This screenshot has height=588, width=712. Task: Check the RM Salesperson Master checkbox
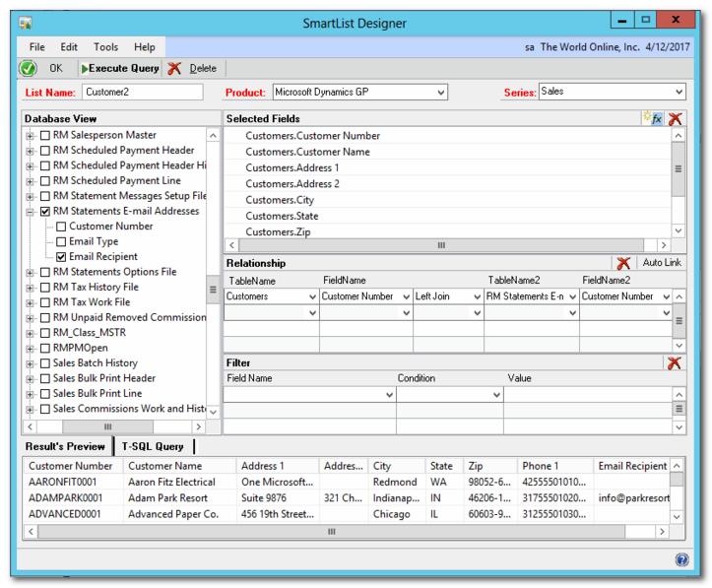pyautogui.click(x=45, y=135)
